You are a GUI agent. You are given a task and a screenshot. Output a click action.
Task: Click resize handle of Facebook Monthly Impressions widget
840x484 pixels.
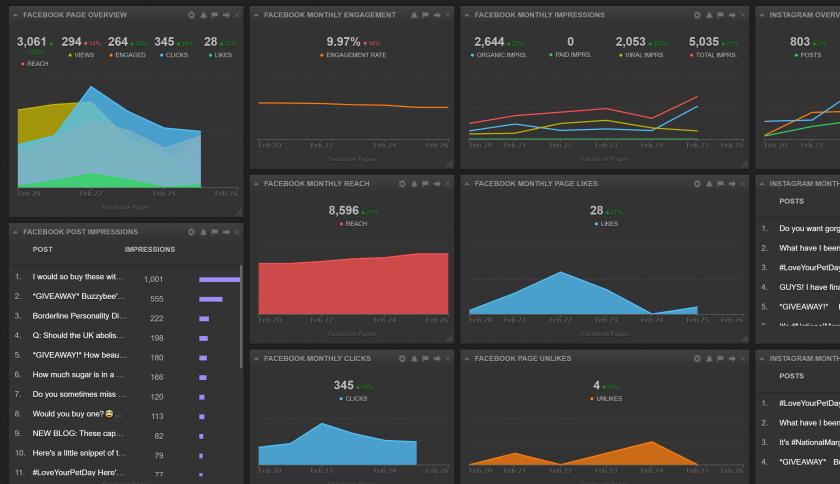[x=745, y=164]
